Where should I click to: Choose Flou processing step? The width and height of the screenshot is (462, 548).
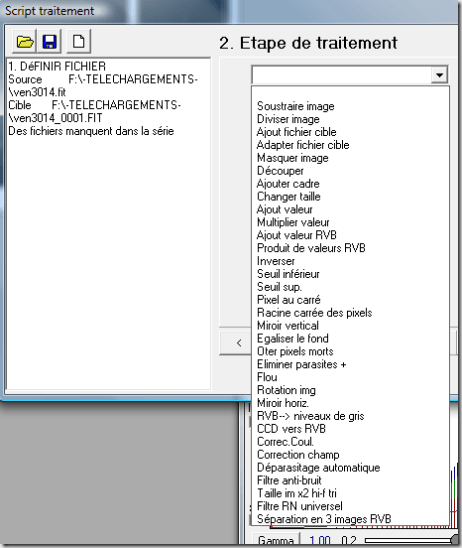[267, 377]
